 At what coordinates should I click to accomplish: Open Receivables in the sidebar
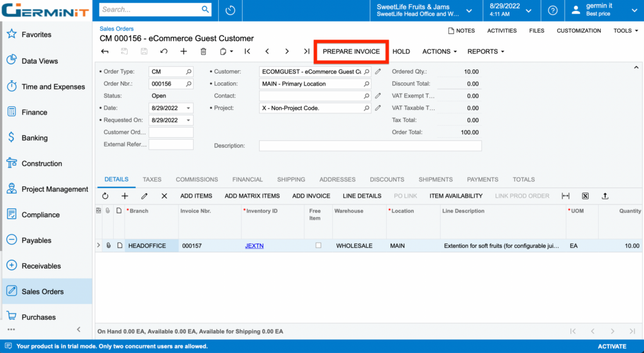41,266
